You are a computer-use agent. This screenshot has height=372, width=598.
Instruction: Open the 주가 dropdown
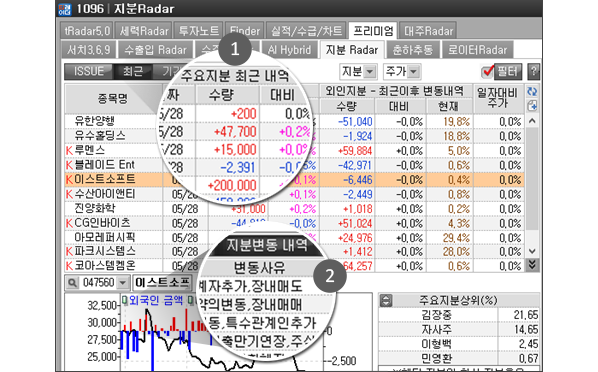[402, 71]
